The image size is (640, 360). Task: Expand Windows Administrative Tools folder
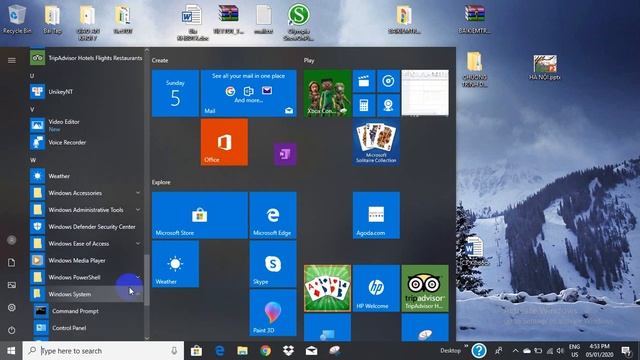pos(86,210)
